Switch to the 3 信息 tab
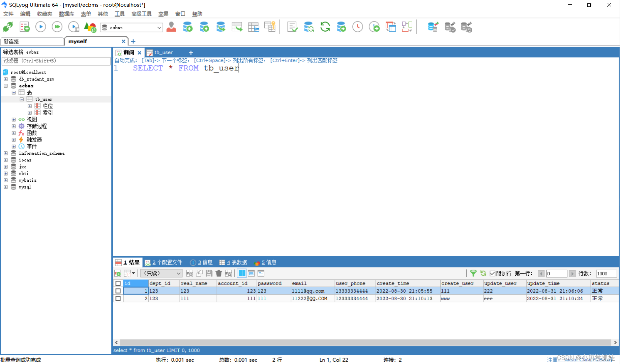The width and height of the screenshot is (620, 364). pos(202,263)
